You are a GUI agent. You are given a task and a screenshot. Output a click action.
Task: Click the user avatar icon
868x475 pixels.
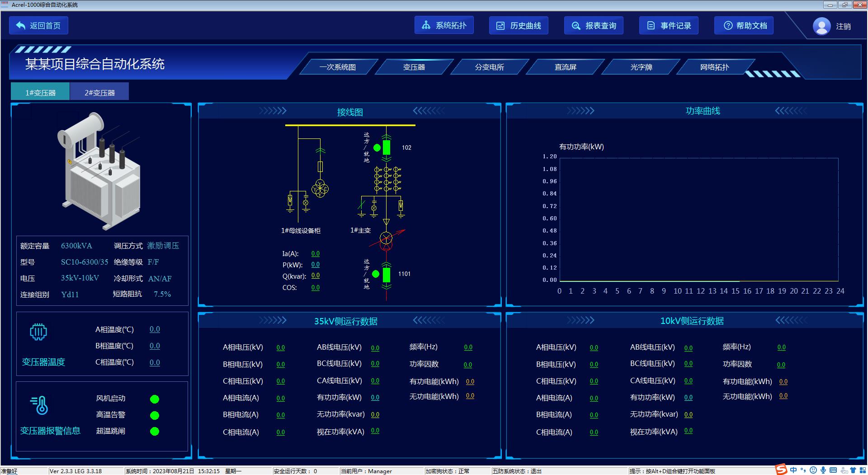pyautogui.click(x=821, y=26)
